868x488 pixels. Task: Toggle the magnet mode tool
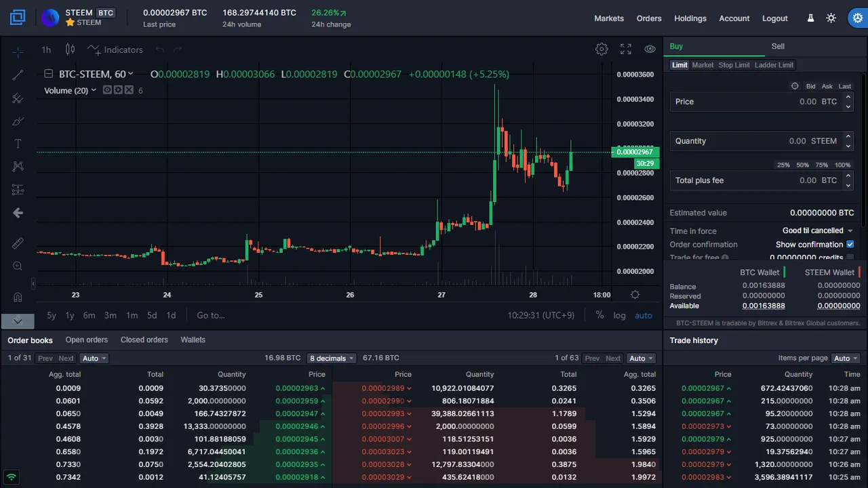click(18, 297)
